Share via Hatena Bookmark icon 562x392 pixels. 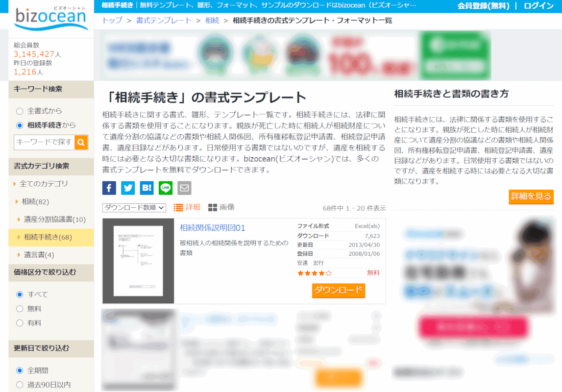tap(147, 188)
